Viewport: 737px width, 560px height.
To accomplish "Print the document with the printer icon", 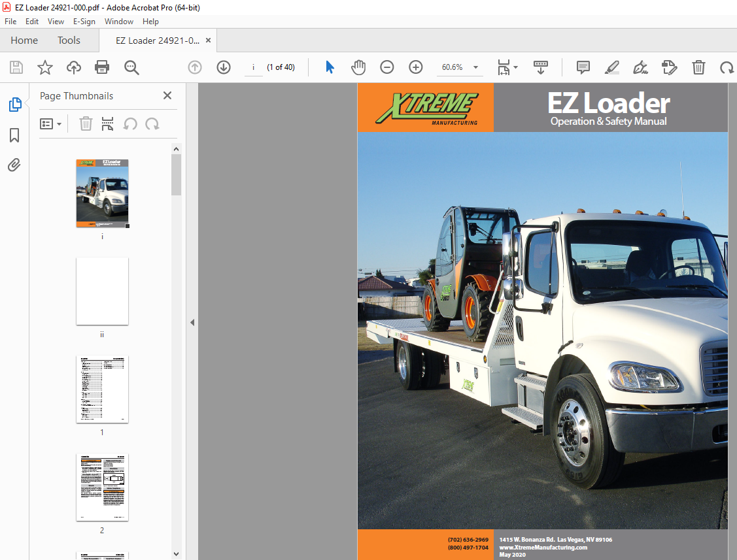I will click(102, 67).
